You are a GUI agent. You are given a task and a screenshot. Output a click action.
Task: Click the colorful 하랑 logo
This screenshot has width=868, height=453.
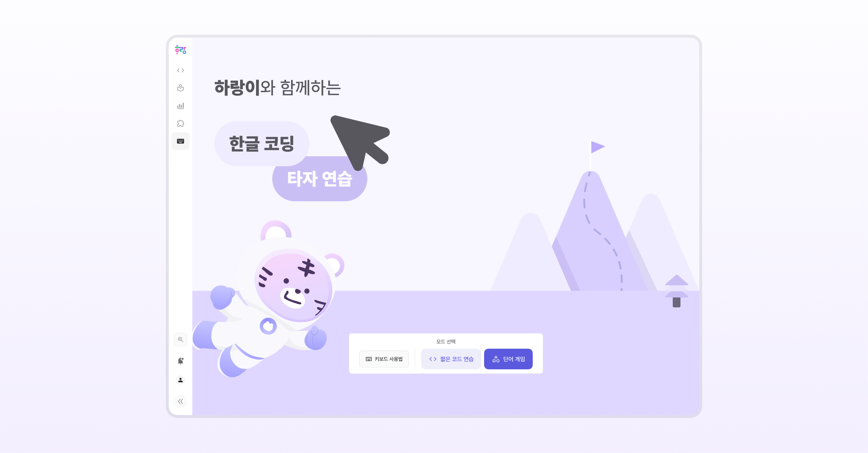[181, 50]
